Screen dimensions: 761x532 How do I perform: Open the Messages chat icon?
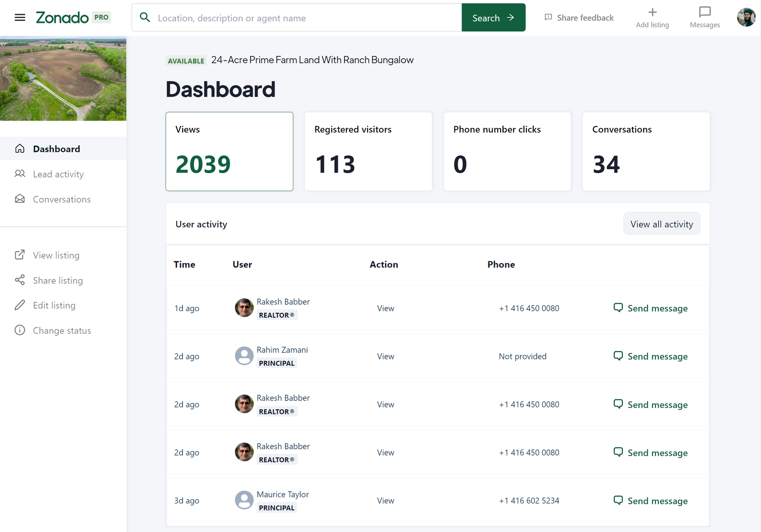pos(705,13)
